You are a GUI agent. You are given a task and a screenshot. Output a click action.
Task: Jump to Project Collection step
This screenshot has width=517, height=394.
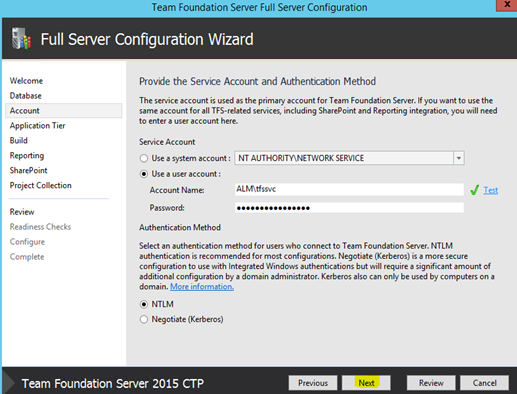(x=40, y=185)
